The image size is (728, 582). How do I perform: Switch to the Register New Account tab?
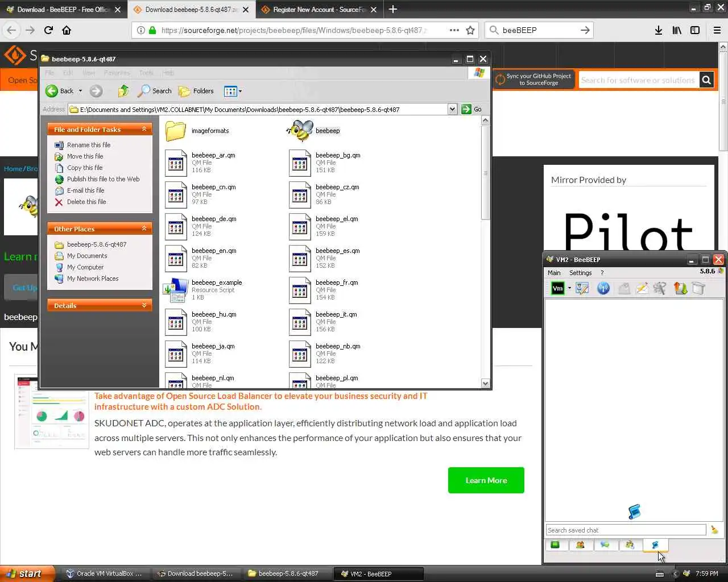click(x=319, y=10)
